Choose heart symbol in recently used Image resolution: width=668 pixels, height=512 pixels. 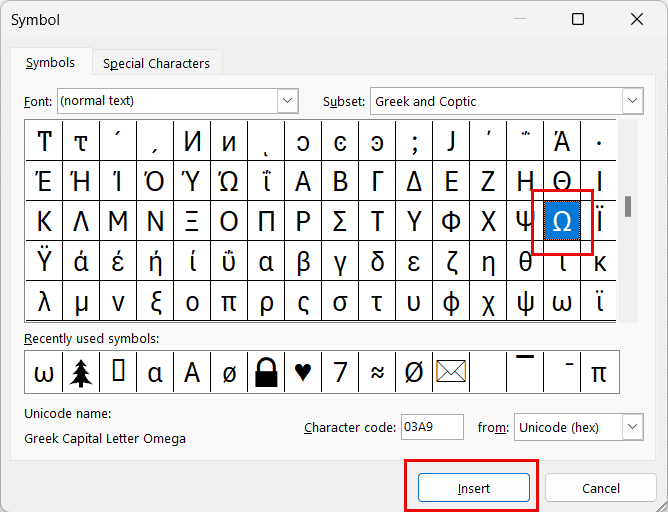coord(303,372)
